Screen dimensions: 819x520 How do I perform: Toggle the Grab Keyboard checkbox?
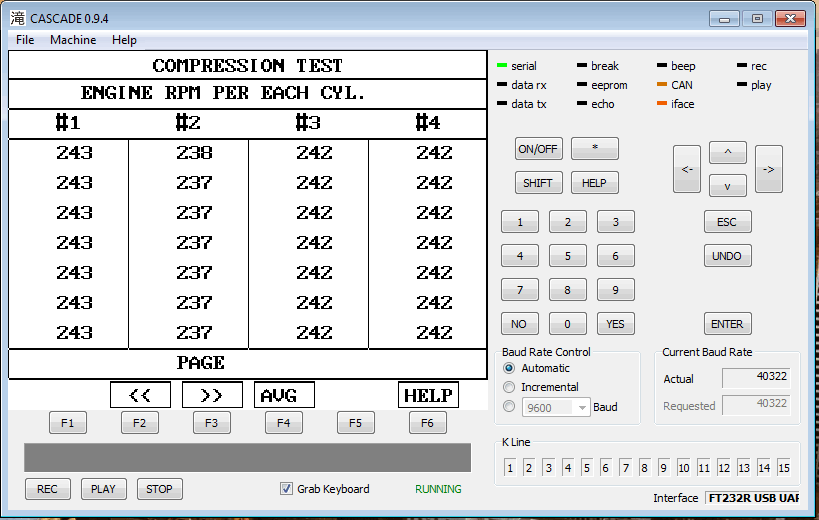287,489
